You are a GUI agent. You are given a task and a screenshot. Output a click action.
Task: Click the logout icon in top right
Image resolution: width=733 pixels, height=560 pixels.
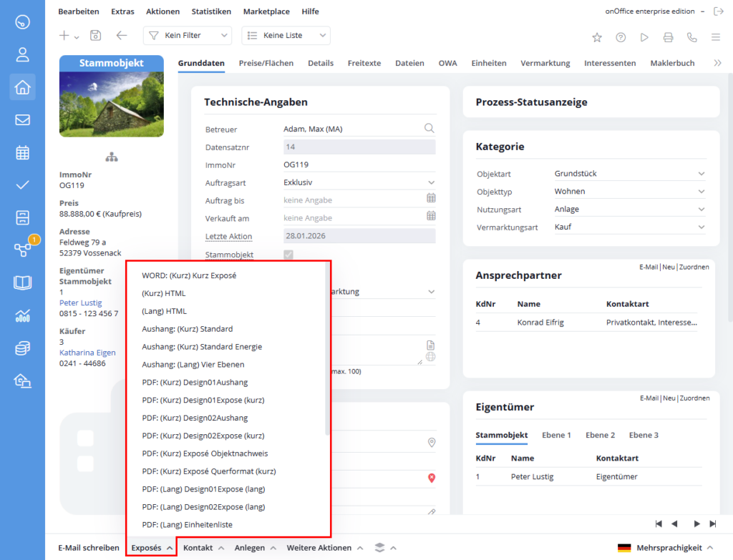pos(719,11)
